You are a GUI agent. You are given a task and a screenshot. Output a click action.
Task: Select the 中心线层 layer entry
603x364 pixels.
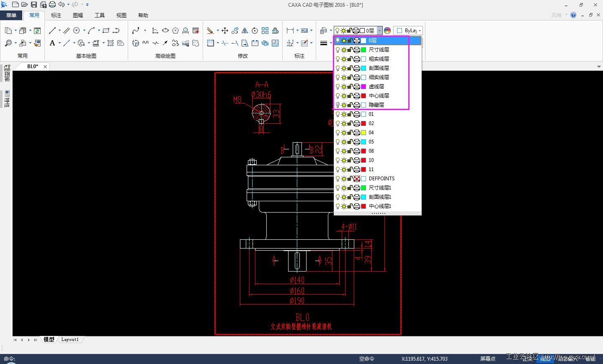coord(379,96)
